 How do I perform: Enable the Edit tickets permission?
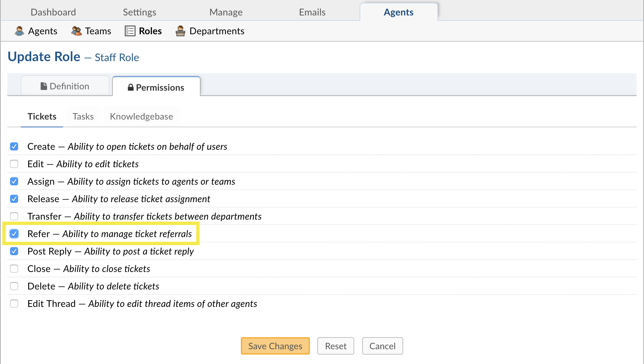click(x=14, y=164)
